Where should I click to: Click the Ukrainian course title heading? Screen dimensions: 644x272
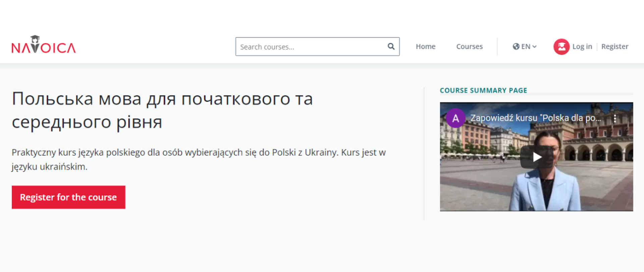(162, 110)
